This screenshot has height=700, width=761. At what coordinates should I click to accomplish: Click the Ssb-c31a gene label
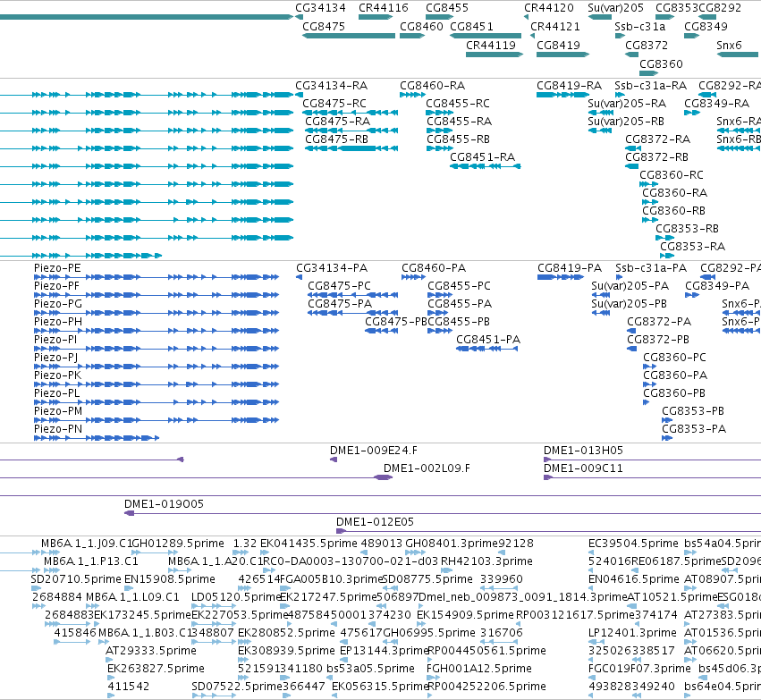[639, 26]
